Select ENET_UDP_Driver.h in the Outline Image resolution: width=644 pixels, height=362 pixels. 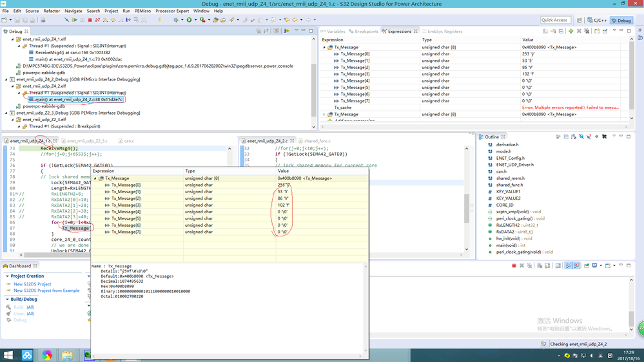514,165
